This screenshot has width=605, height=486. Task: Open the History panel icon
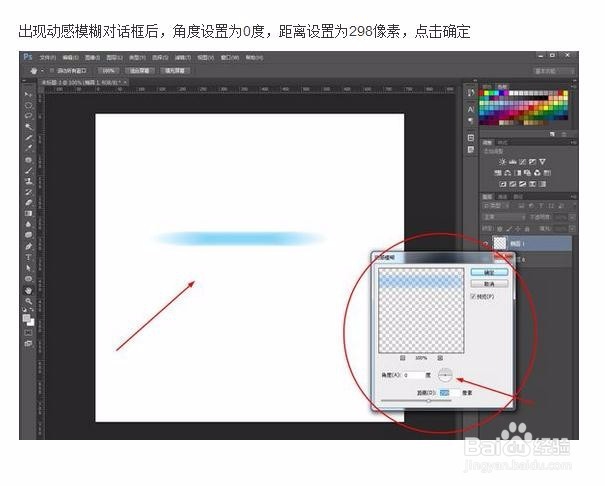[x=470, y=93]
